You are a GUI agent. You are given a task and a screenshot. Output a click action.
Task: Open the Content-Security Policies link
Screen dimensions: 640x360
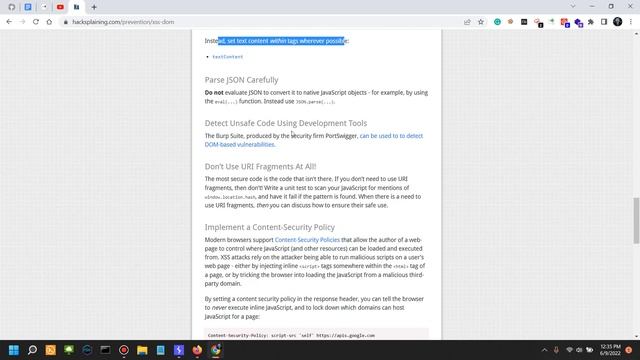(x=307, y=240)
